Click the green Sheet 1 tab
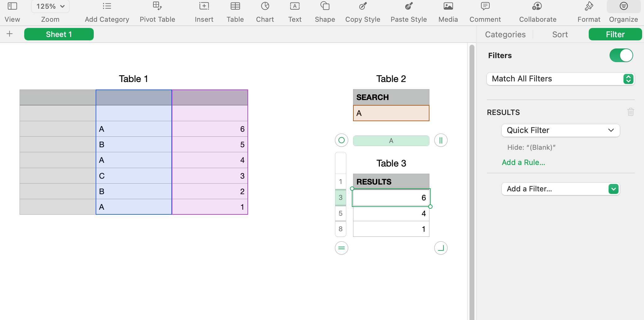The height and width of the screenshot is (320, 644). [x=59, y=34]
